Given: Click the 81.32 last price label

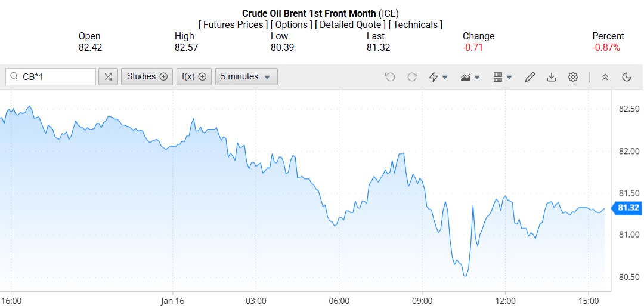Looking at the screenshot, I should [x=628, y=208].
